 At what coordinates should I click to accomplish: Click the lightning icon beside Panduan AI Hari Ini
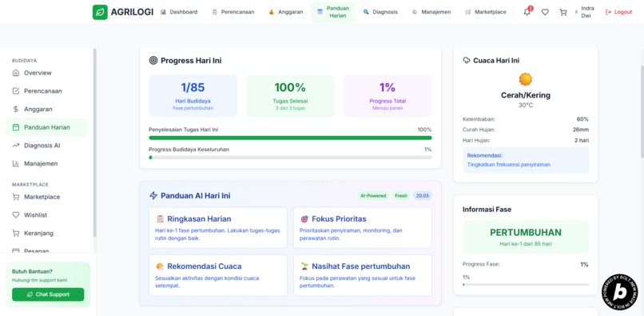click(153, 195)
